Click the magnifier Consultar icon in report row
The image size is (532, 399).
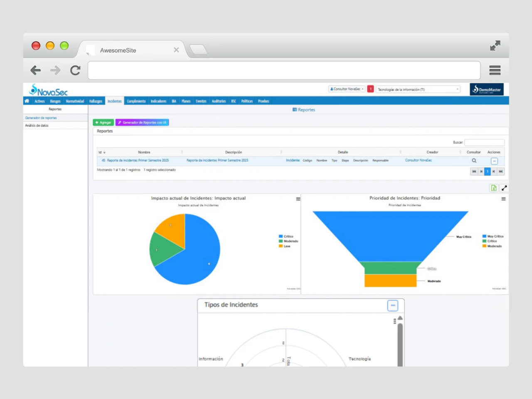pyautogui.click(x=474, y=161)
